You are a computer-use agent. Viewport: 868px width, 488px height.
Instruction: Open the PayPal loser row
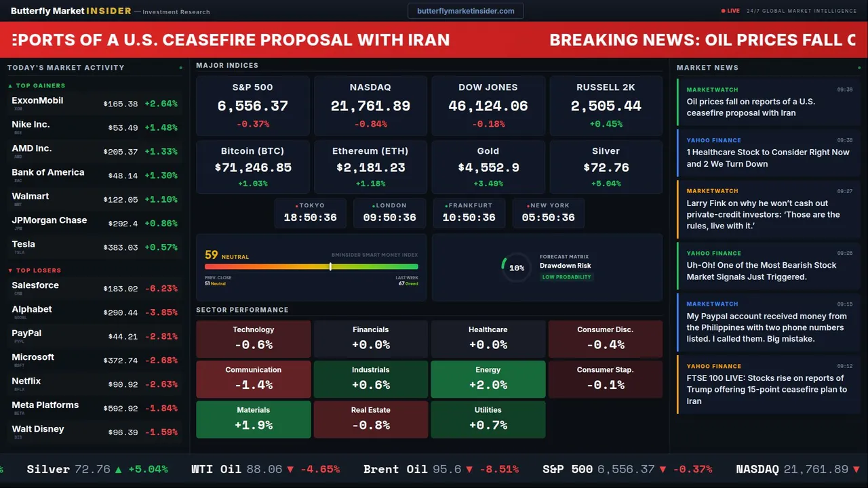(94, 336)
